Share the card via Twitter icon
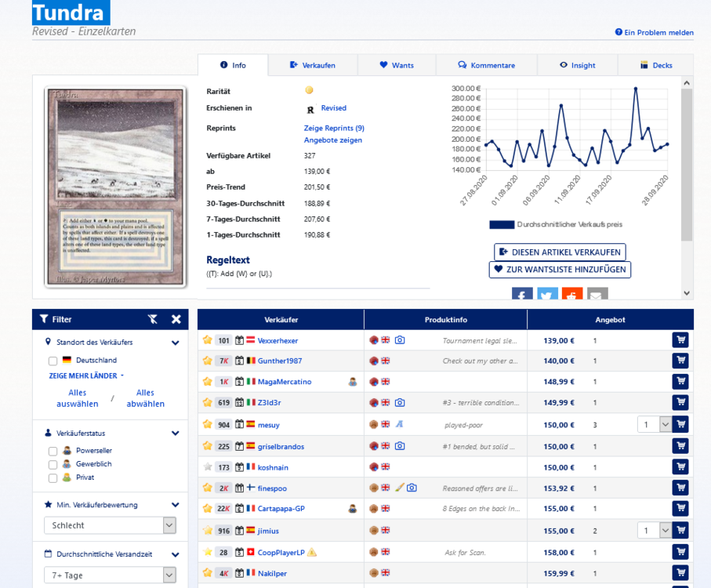The image size is (711, 588). click(547, 295)
